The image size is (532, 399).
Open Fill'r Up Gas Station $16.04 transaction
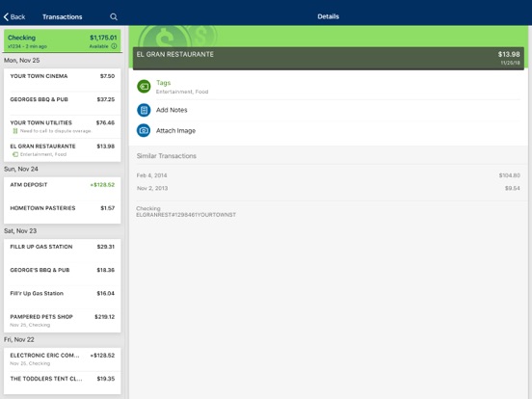[x=63, y=297]
